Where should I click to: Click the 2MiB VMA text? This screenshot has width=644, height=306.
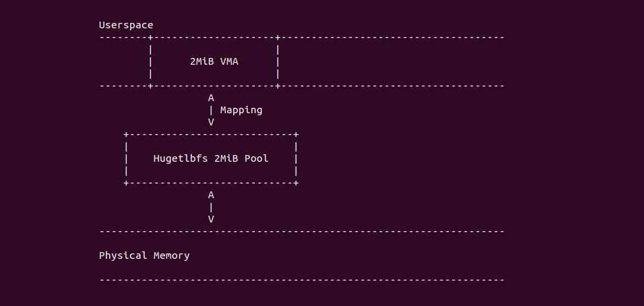click(x=214, y=61)
